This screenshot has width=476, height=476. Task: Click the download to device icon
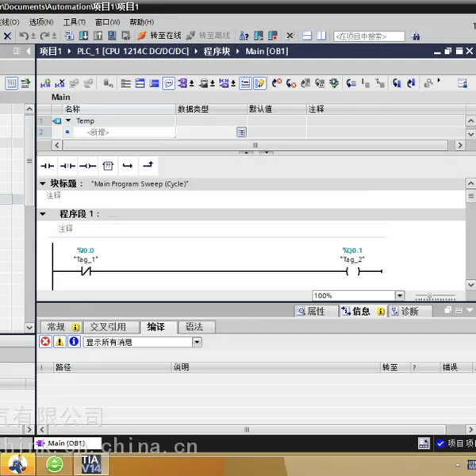click(x=83, y=36)
